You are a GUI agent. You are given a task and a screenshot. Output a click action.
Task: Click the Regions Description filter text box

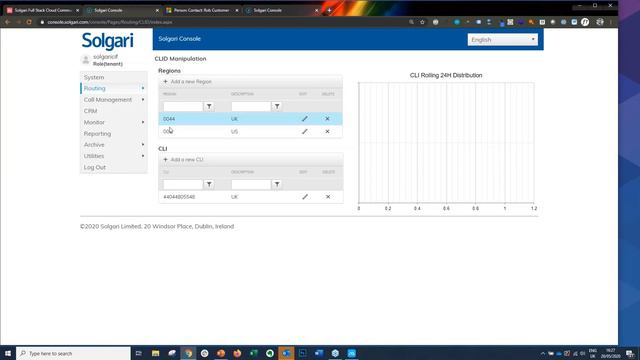[251, 107]
